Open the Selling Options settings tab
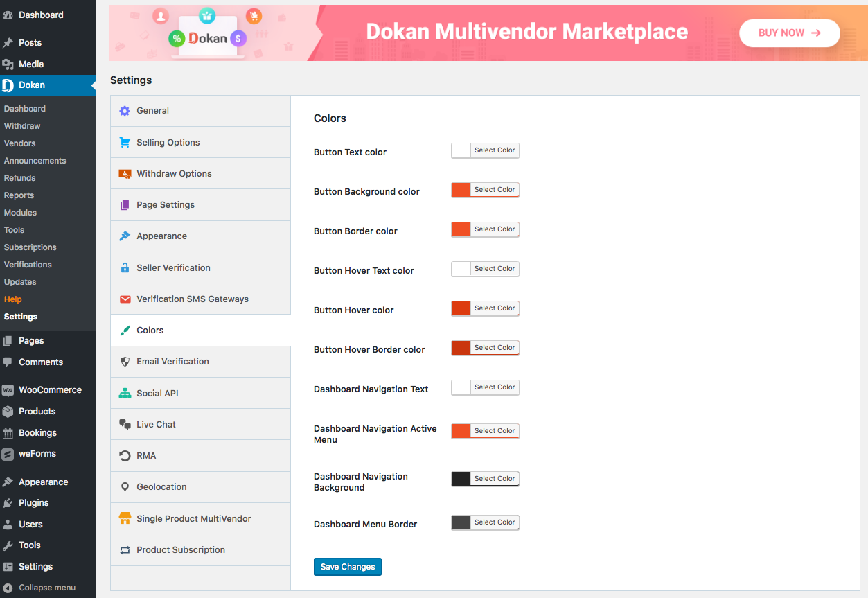 coord(200,142)
